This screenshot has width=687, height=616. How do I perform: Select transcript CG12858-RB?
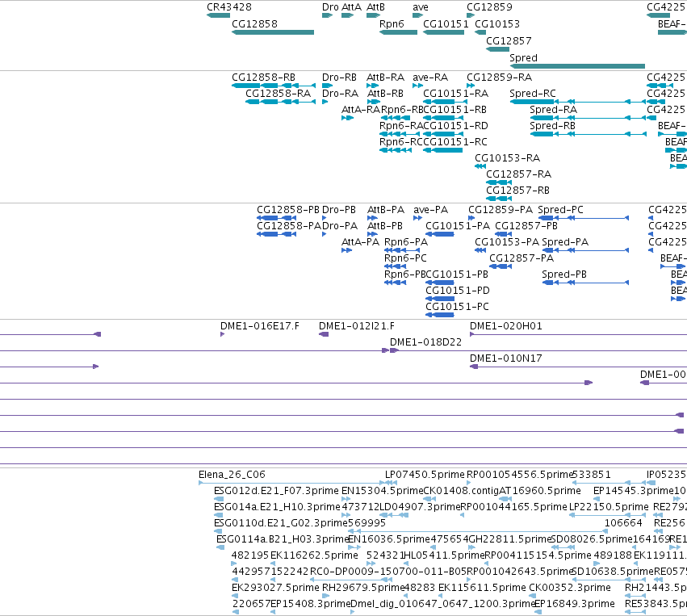point(274,86)
